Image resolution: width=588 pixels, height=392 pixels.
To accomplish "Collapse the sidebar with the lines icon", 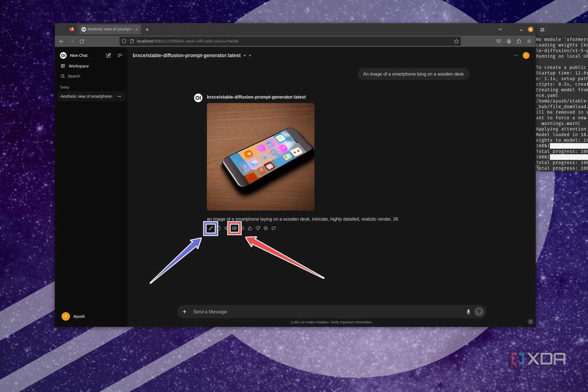I will click(120, 56).
